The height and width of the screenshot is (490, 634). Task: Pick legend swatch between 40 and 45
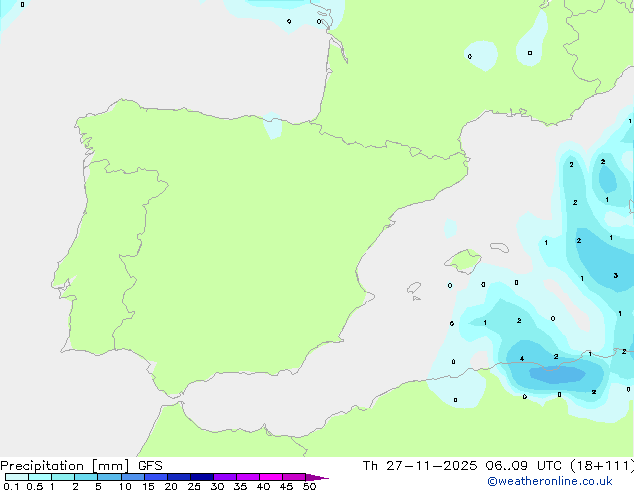point(271,477)
